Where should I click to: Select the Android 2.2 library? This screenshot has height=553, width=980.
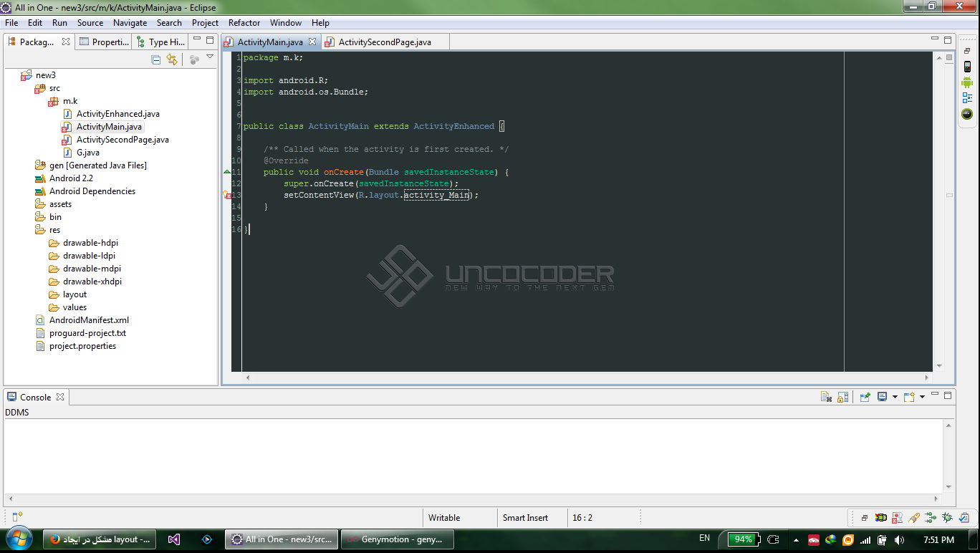[x=64, y=178]
